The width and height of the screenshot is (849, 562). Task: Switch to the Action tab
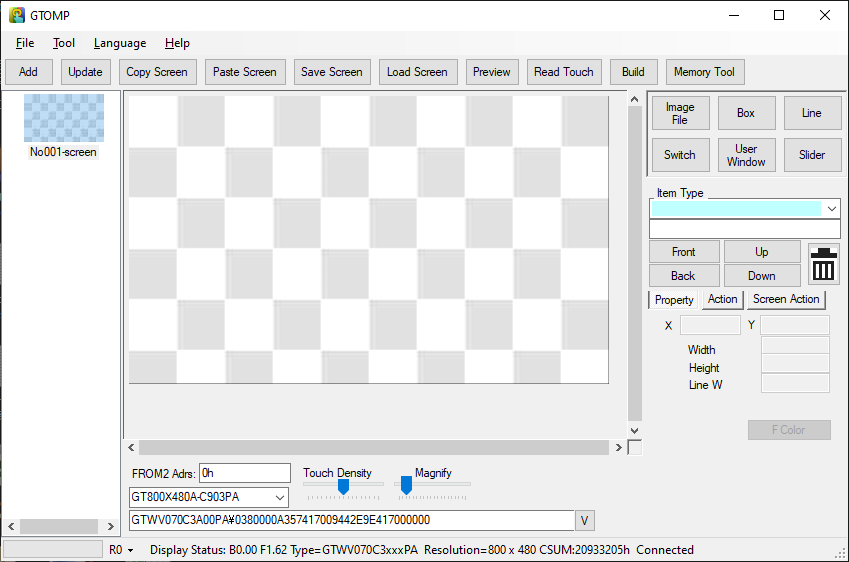[x=722, y=299]
